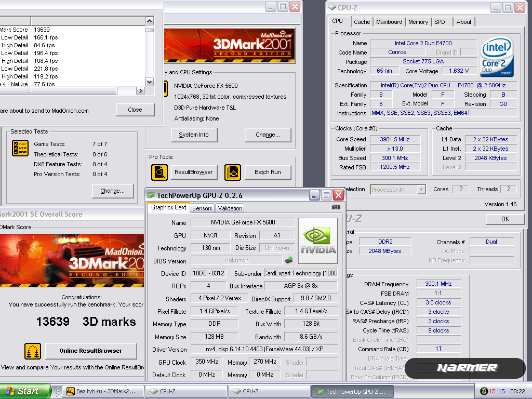The width and height of the screenshot is (532, 399).
Task: Click the GPU Clock 350 MHz field
Action: pos(207,362)
